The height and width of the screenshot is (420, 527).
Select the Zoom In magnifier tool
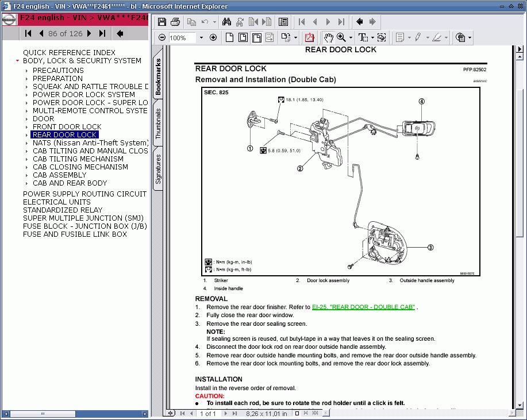pos(341,37)
